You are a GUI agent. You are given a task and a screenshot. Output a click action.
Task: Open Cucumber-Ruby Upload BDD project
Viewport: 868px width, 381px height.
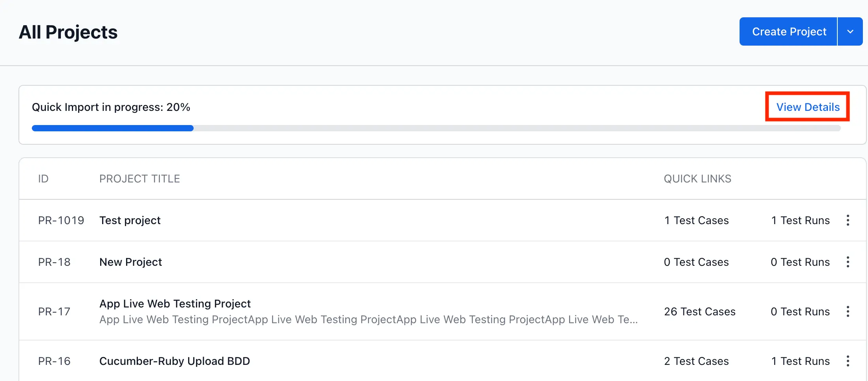(174, 361)
